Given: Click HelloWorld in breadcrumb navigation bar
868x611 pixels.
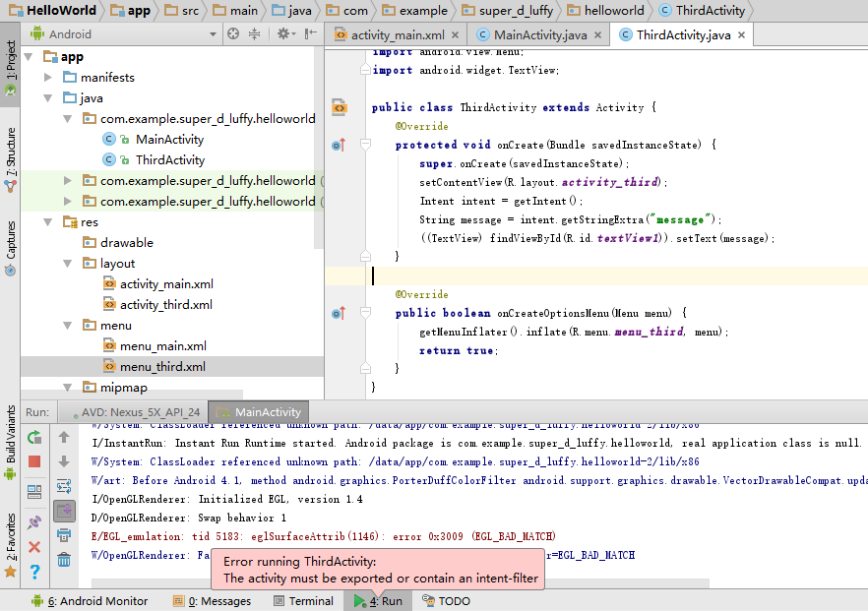Looking at the screenshot, I should click(53, 11).
